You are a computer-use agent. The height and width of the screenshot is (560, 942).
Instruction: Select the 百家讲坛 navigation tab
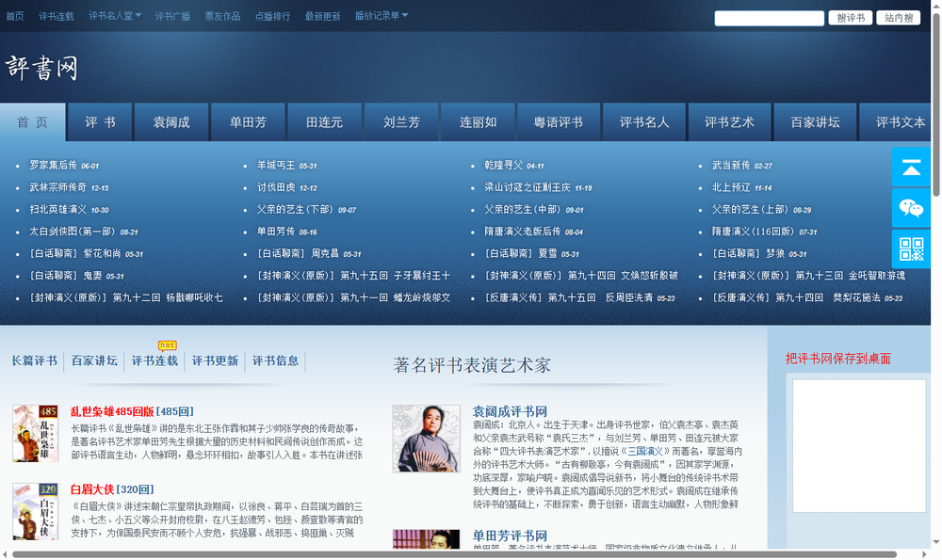tap(815, 121)
